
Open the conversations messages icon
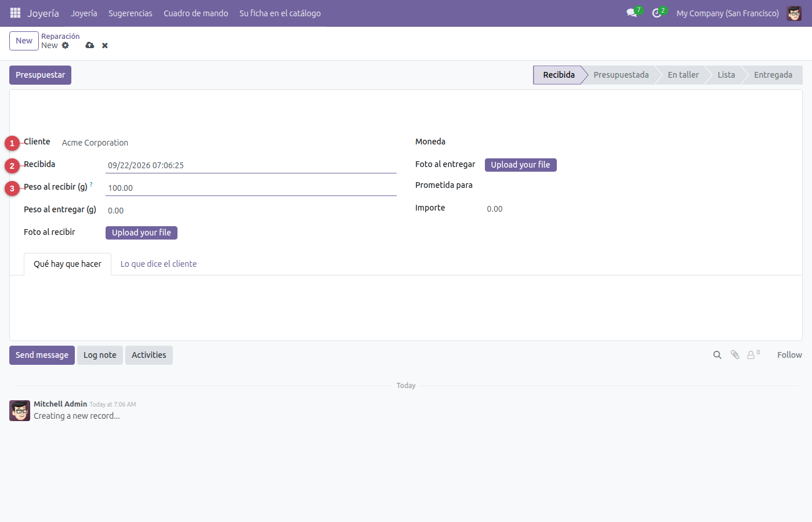click(632, 13)
